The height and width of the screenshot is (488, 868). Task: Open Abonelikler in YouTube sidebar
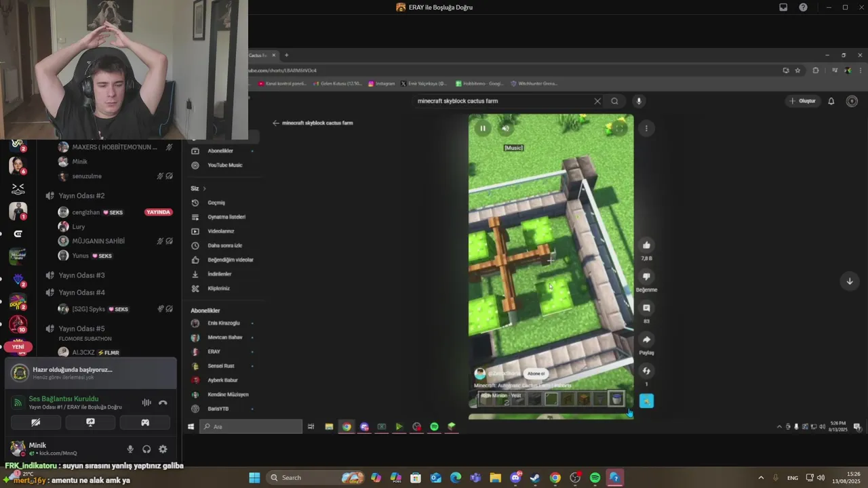220,150
